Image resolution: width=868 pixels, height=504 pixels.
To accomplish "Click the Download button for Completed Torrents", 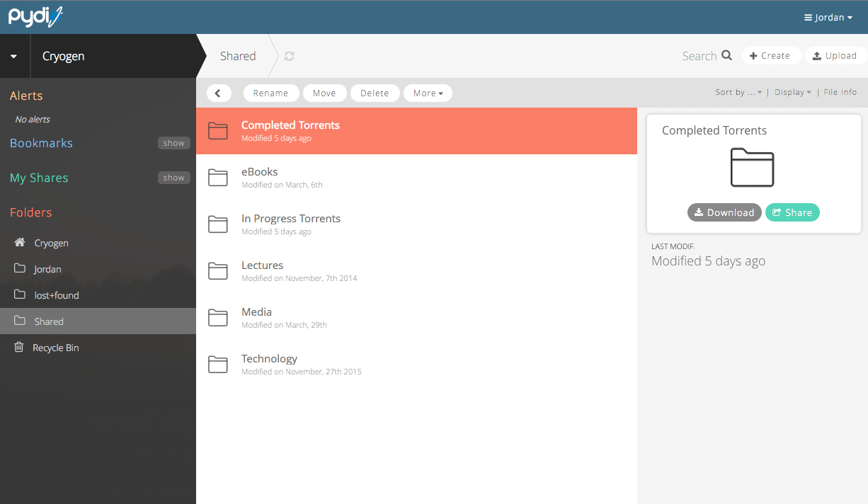I will point(724,212).
